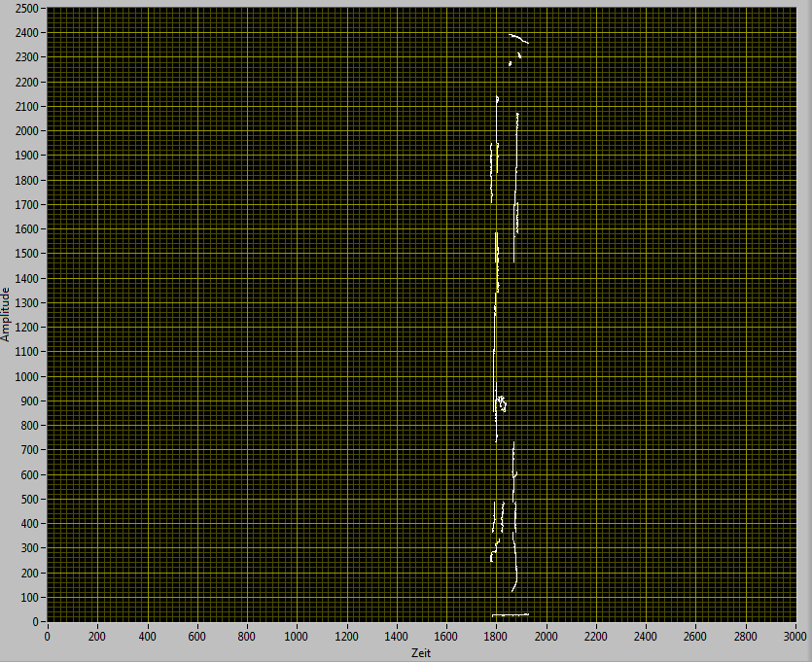
Task: Select the 800 Zeit axis tick label
Action: [246, 637]
